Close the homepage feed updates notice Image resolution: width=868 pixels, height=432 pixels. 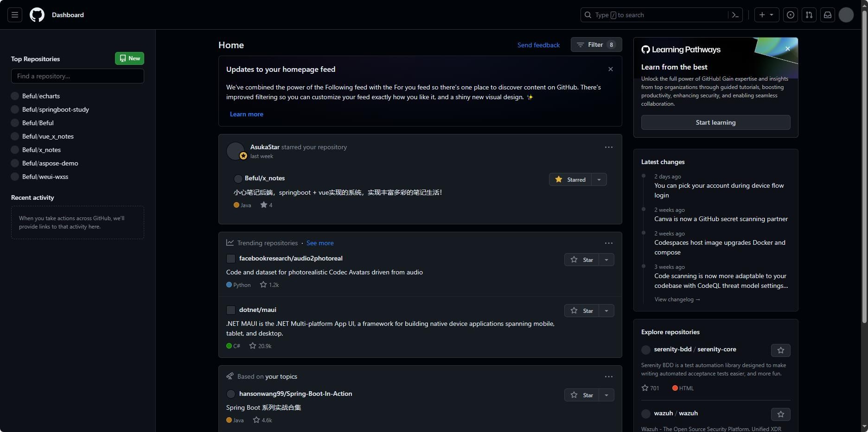click(611, 69)
